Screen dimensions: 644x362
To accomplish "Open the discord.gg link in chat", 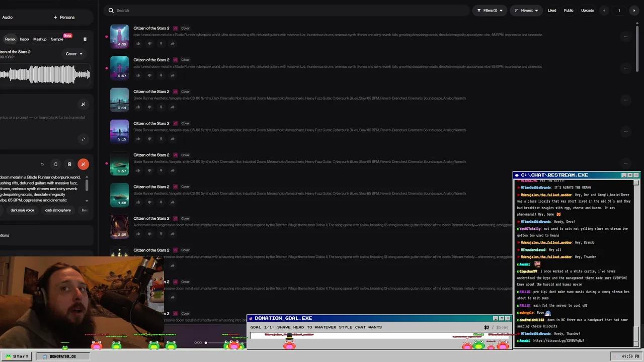I will (558, 341).
